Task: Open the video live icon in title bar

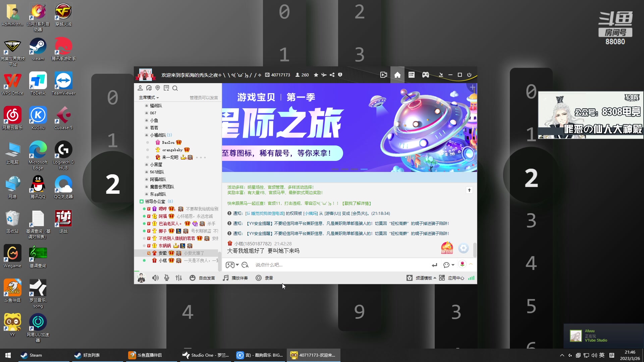Action: coord(384,75)
